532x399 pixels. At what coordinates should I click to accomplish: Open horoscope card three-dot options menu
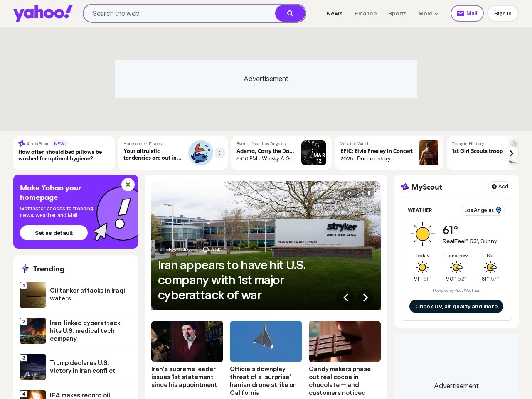click(x=220, y=153)
